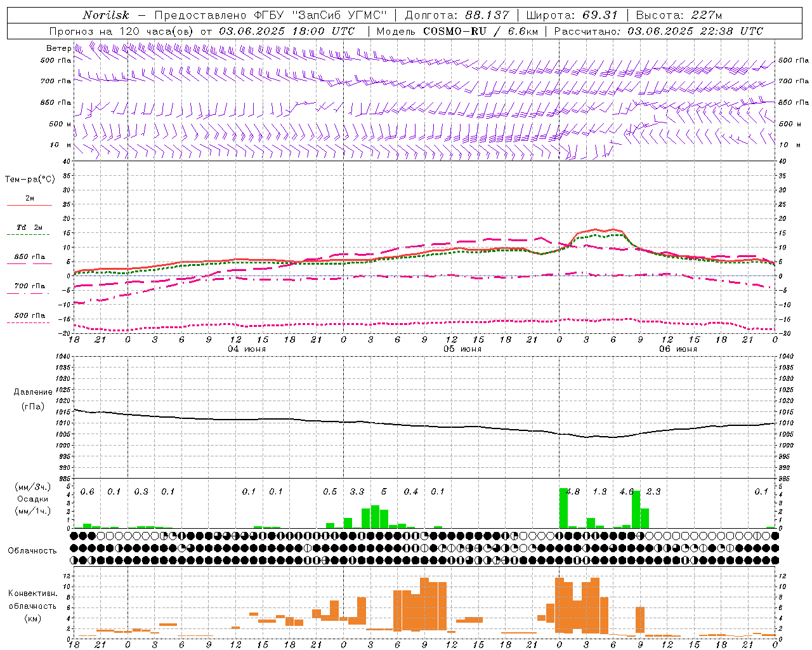
Task: Click the 0.5 precipitation amount
Action: pyautogui.click(x=330, y=492)
